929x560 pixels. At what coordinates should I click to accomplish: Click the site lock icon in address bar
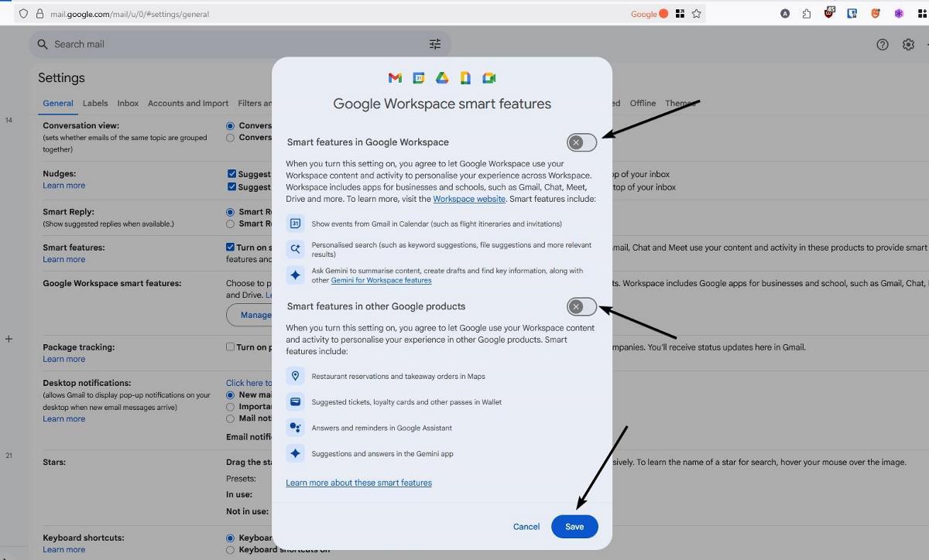click(x=39, y=14)
